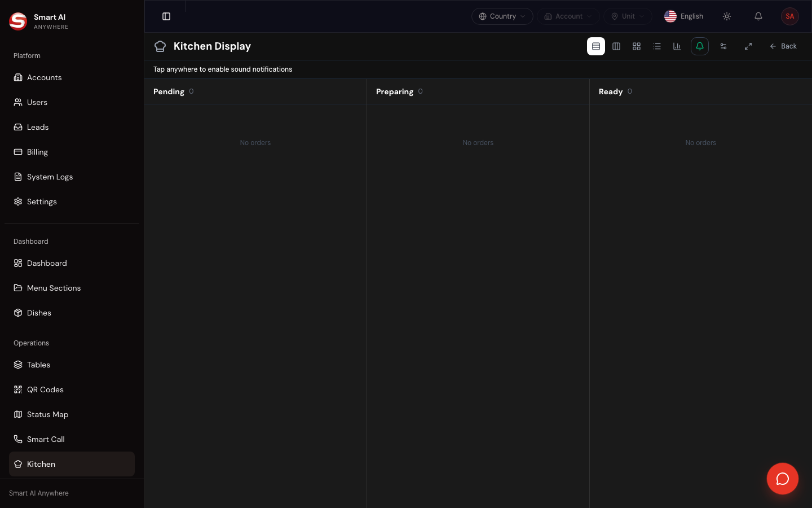The image size is (812, 508).
Task: Open Leads in the sidebar
Action: pos(72,127)
